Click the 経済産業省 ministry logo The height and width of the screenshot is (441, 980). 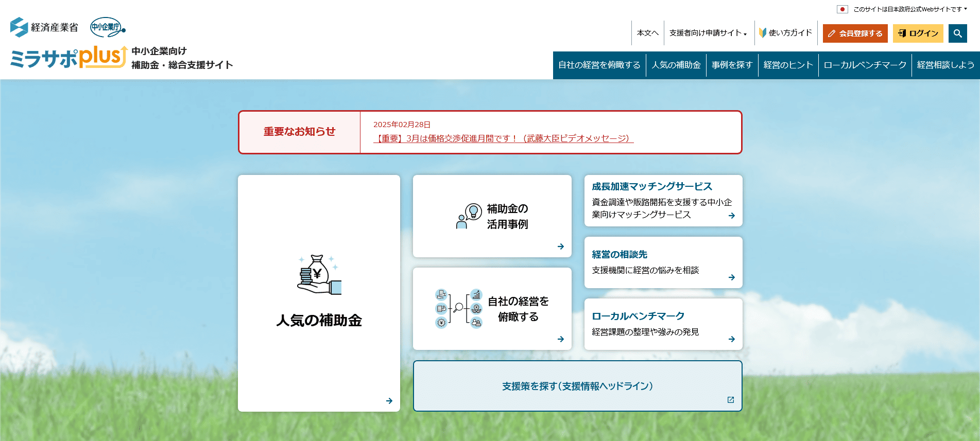(x=44, y=27)
